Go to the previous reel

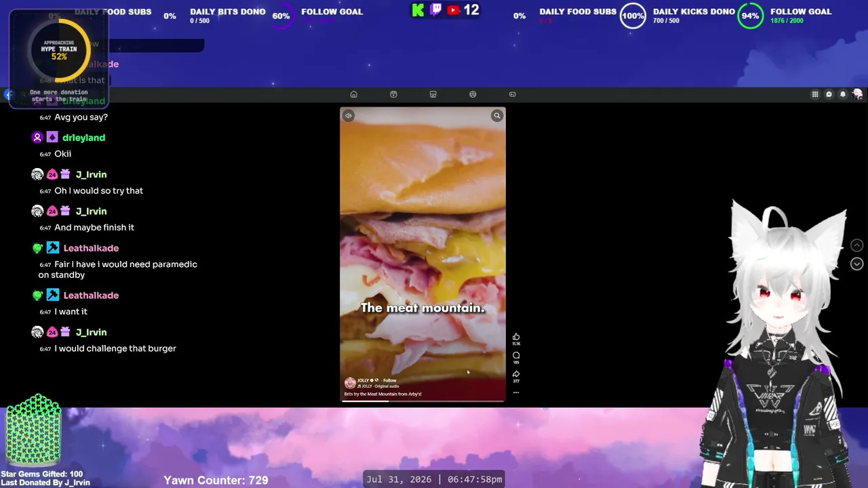point(857,245)
